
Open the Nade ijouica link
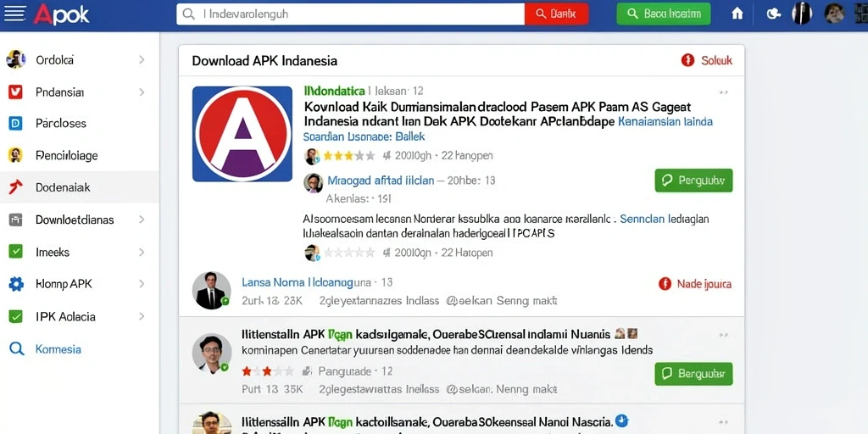(704, 284)
